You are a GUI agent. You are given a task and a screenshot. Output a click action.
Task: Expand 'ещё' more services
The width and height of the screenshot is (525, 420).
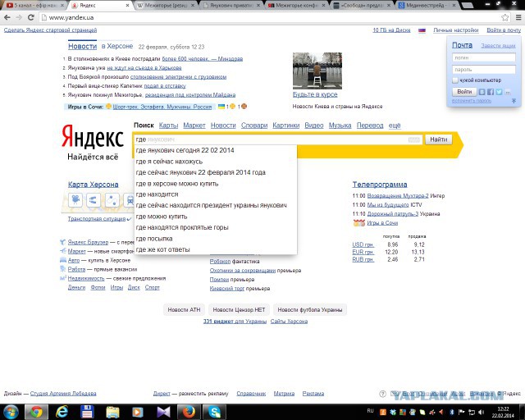(395, 126)
